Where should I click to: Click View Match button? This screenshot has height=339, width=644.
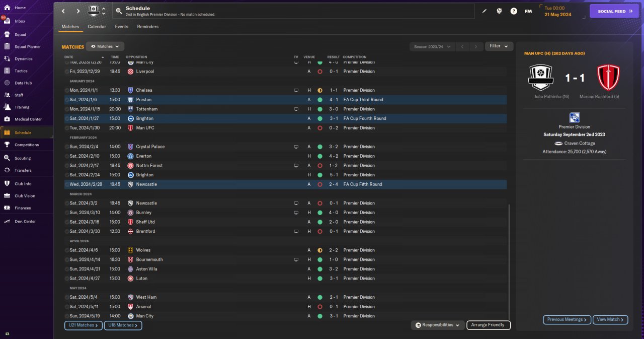click(x=611, y=319)
